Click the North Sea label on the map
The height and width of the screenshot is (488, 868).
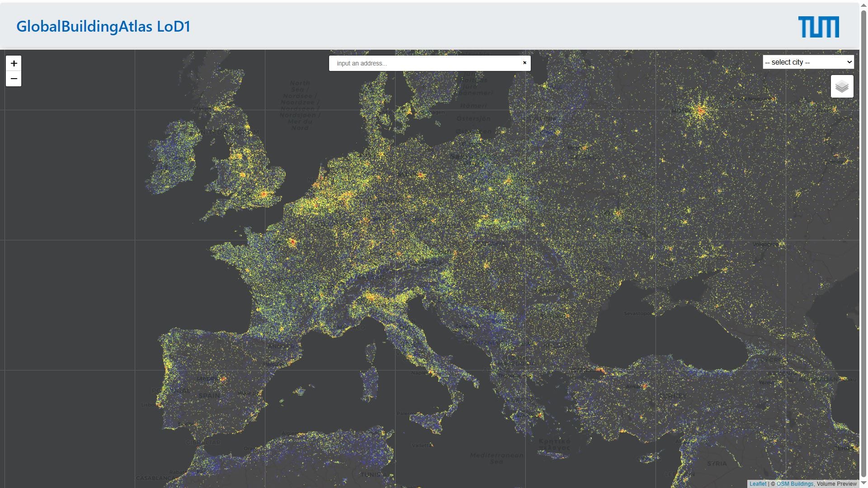point(300,86)
